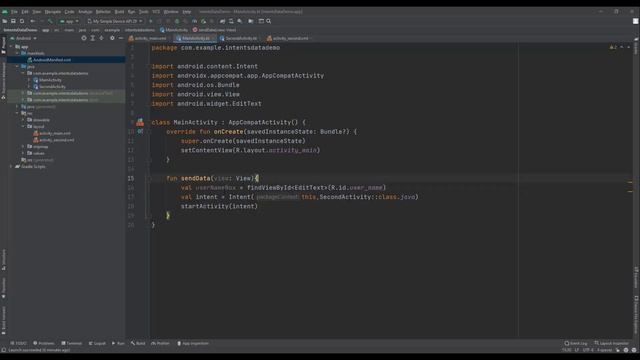
Task: Open the Build menu
Action: tap(119, 12)
